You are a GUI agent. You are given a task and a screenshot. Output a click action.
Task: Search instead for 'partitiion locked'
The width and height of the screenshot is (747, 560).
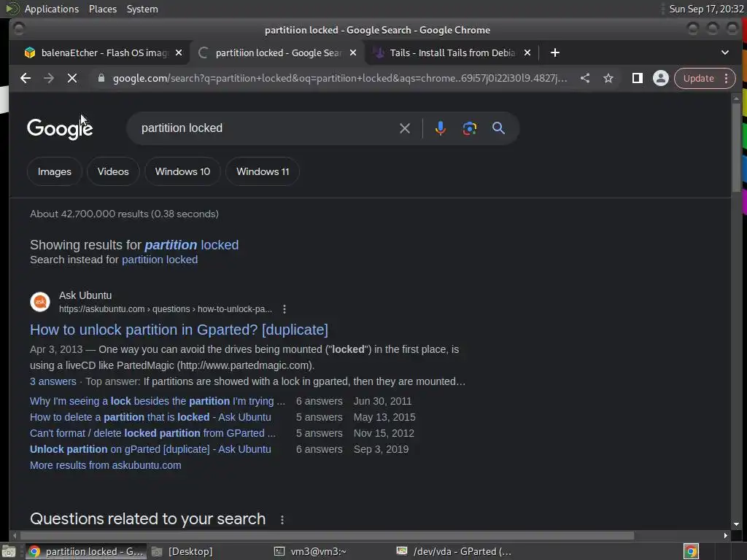[160, 260]
